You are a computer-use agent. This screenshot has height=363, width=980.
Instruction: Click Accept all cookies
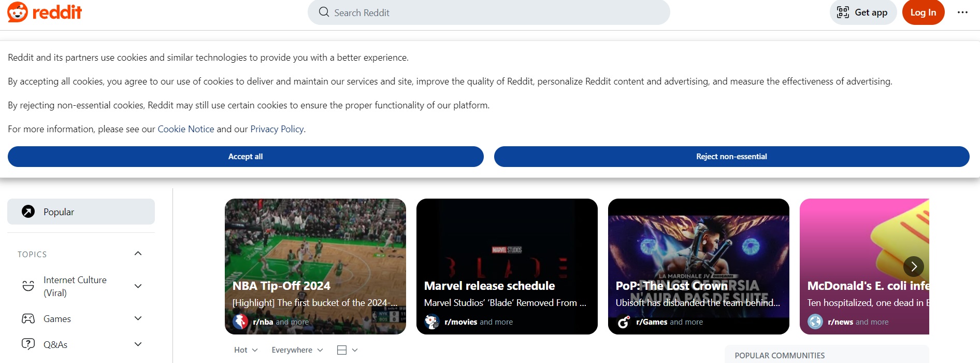coord(245,156)
